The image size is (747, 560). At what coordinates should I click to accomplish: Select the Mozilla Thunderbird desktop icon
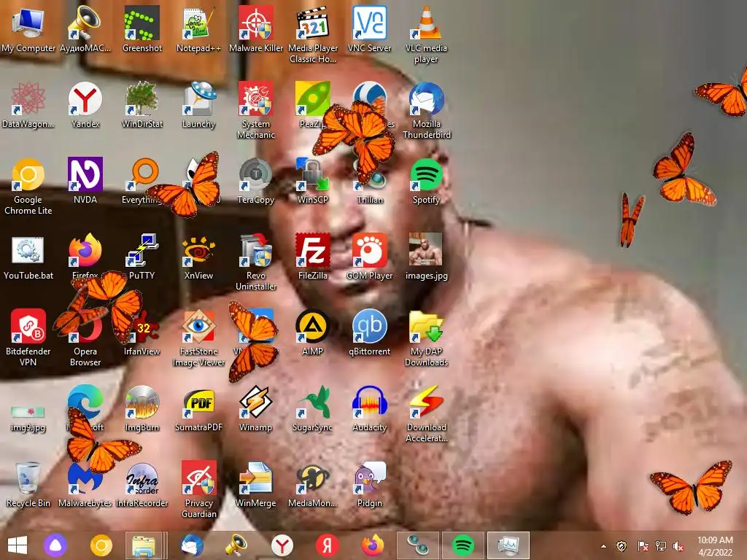[426, 111]
